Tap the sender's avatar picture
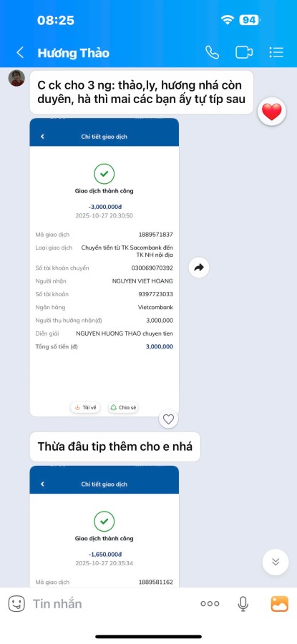The width and height of the screenshot is (297, 644). click(17, 78)
